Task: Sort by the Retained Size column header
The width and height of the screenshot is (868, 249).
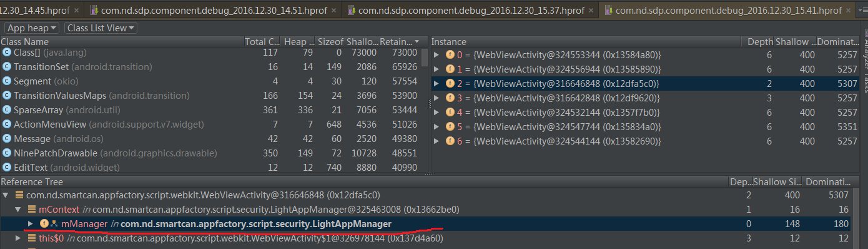Action: [400, 41]
